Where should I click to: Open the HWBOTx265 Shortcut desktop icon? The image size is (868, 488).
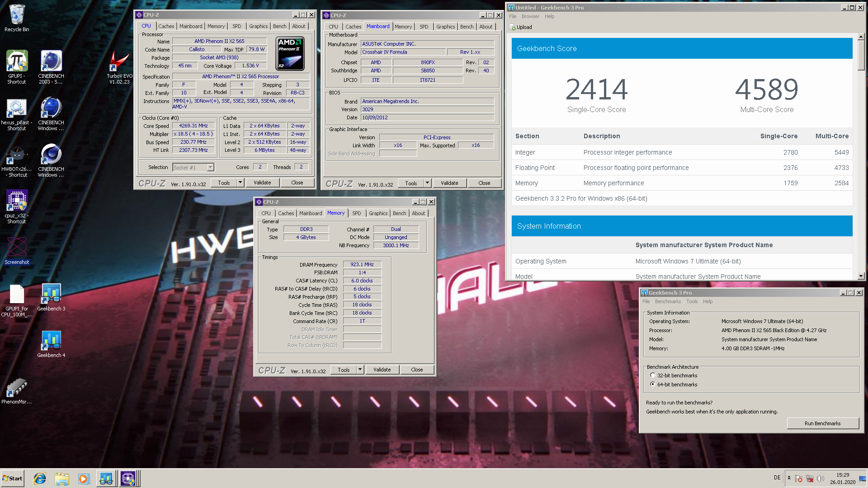coord(17,161)
